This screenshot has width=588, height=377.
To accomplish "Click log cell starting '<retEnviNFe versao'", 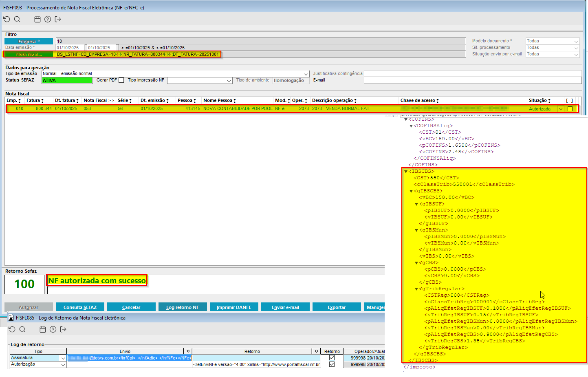I will (256, 364).
